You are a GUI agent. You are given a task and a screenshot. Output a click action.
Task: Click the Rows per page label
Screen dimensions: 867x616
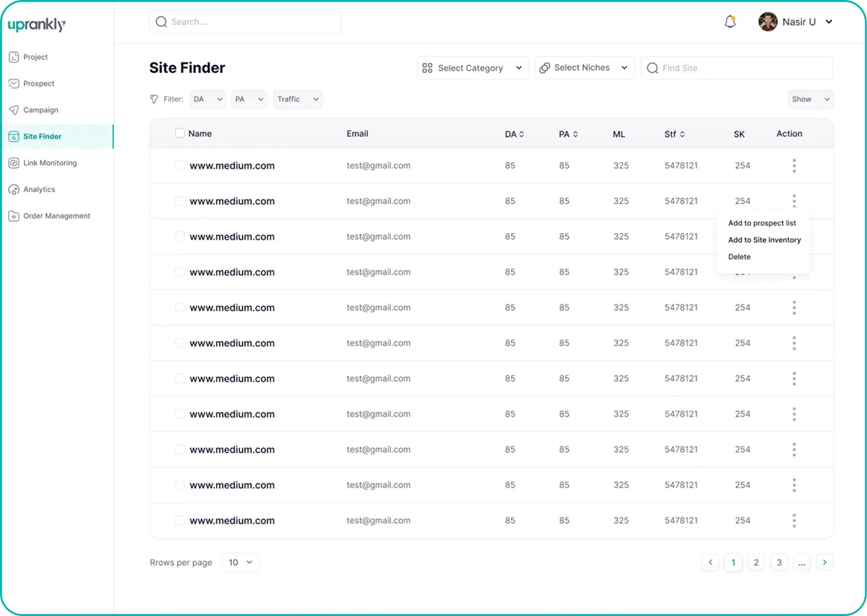180,562
